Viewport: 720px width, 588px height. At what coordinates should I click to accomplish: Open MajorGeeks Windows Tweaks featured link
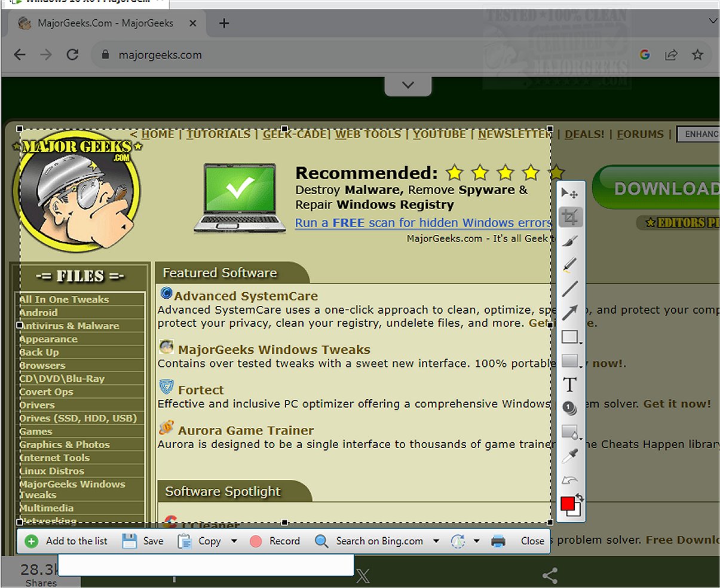(x=274, y=350)
